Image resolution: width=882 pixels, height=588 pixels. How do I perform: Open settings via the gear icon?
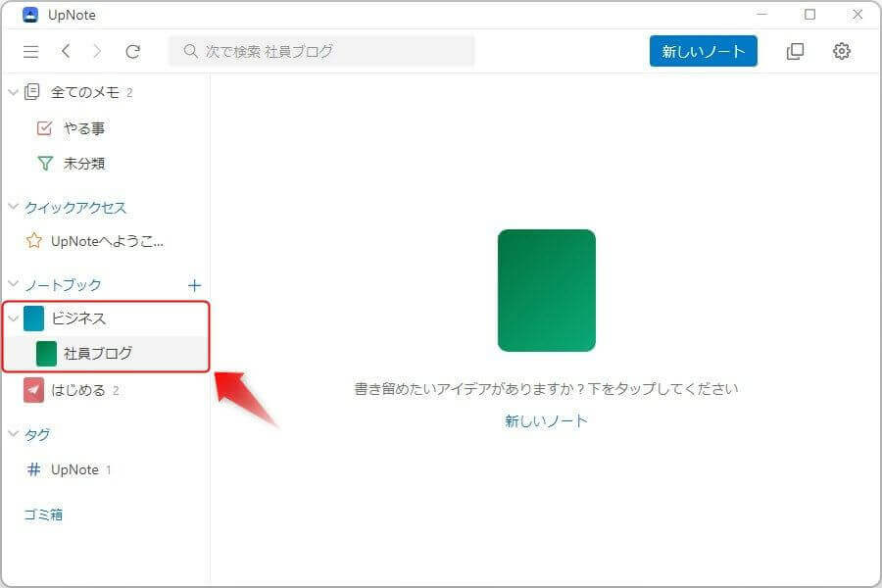(842, 51)
